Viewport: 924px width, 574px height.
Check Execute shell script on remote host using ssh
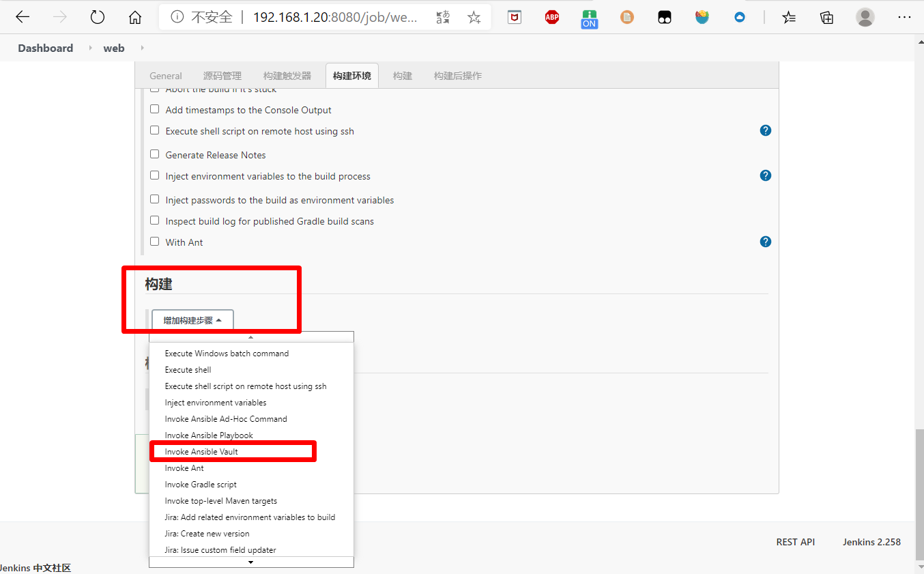[x=155, y=130]
